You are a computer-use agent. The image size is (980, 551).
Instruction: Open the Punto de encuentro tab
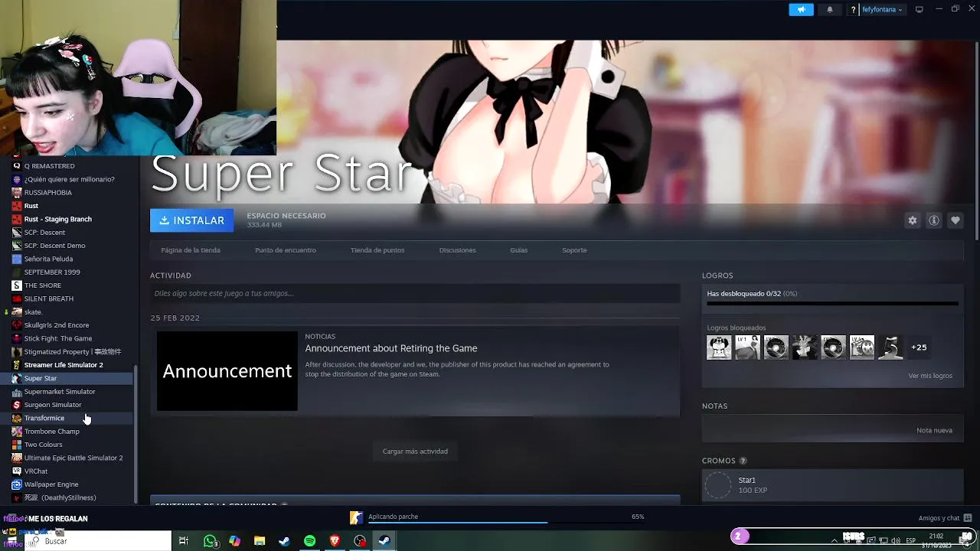point(286,250)
